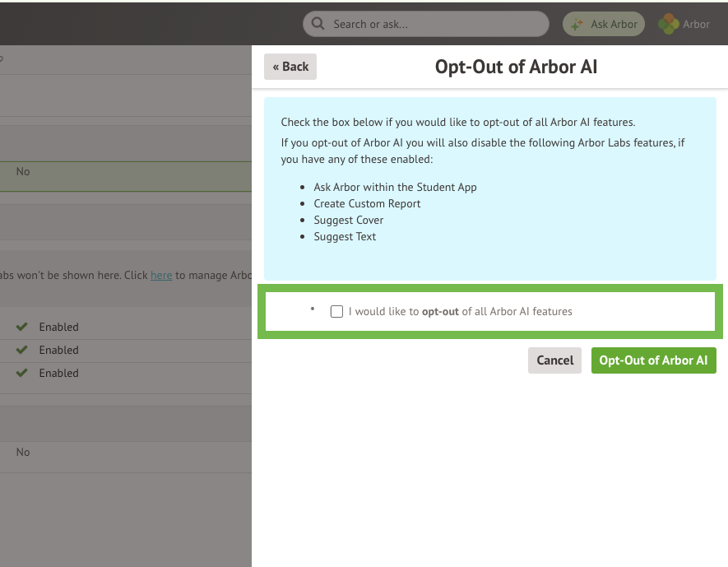Select the highlighted 'No' row near top
This screenshot has height=567, width=728.
tap(23, 172)
